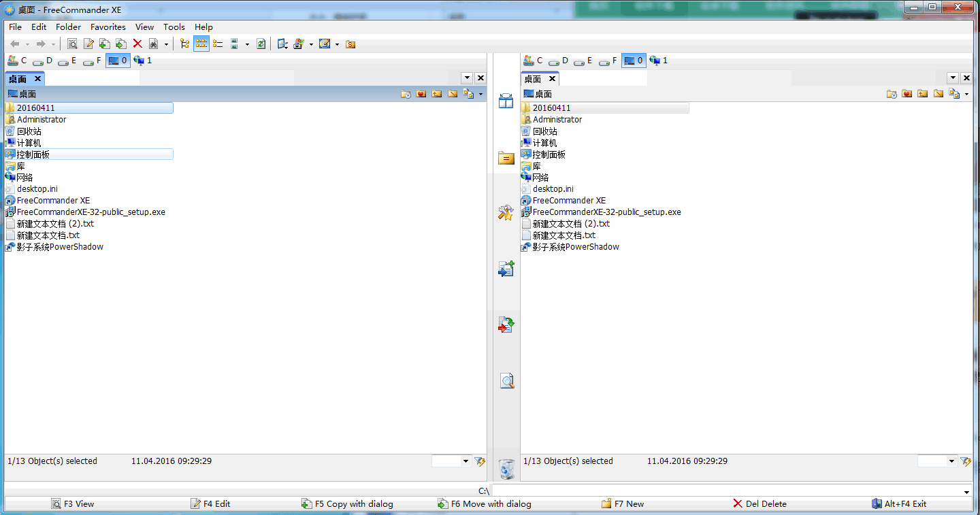
Task: Open the Favorites menu
Action: (108, 27)
